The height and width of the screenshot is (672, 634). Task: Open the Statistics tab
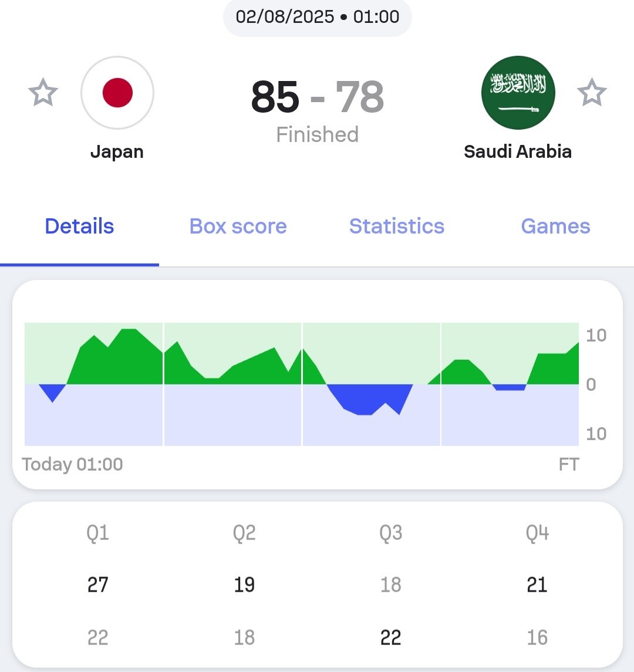[396, 227]
